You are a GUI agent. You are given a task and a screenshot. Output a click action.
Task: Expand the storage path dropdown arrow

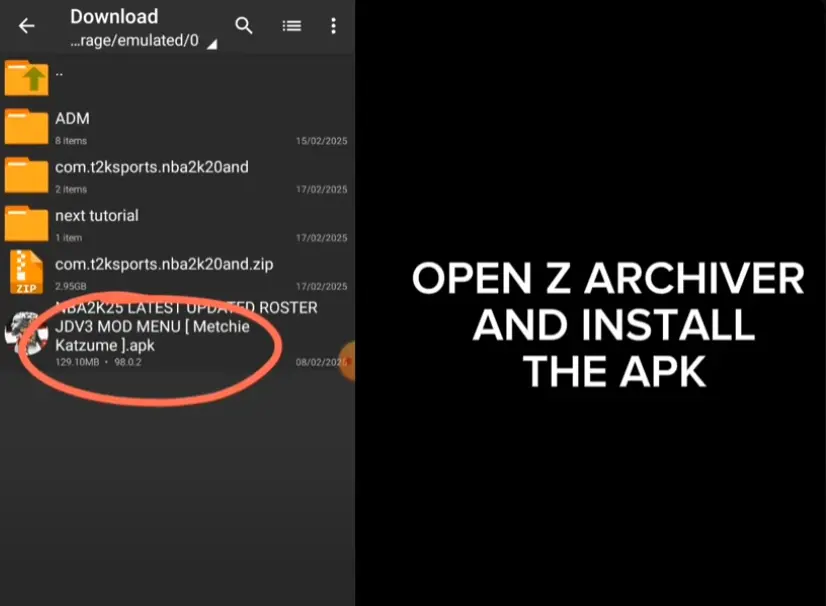[x=212, y=44]
